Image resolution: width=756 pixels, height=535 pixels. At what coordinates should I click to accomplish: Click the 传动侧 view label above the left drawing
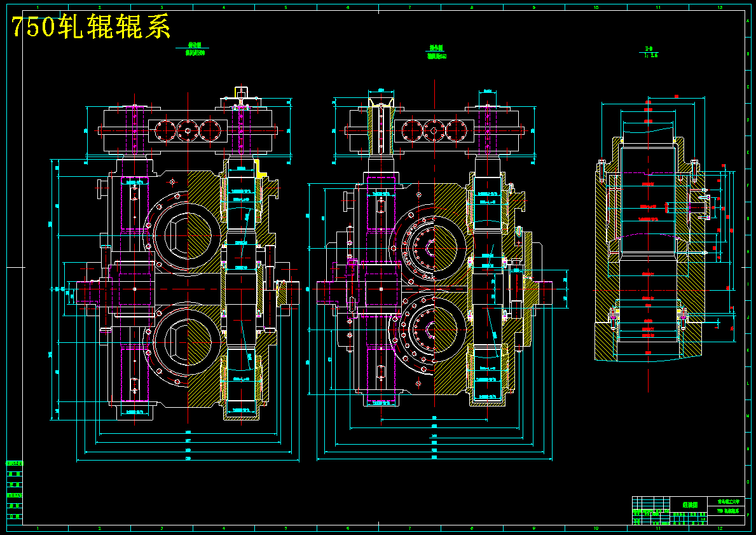tap(195, 45)
